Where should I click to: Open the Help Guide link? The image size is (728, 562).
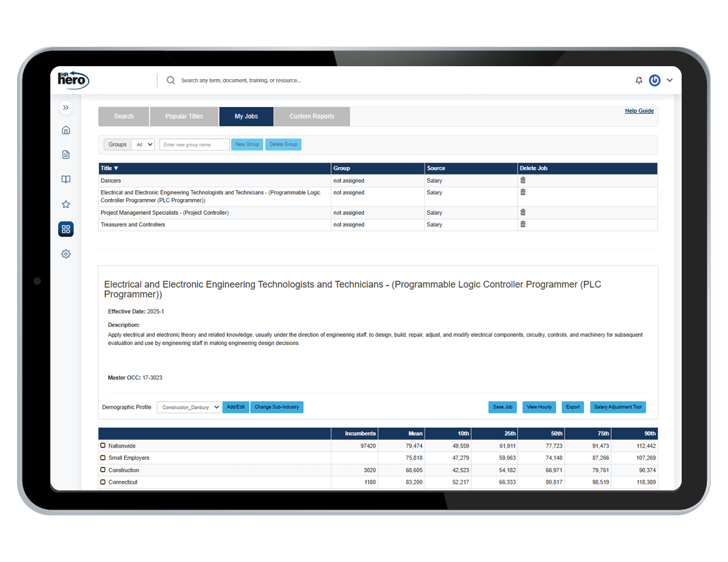click(639, 110)
